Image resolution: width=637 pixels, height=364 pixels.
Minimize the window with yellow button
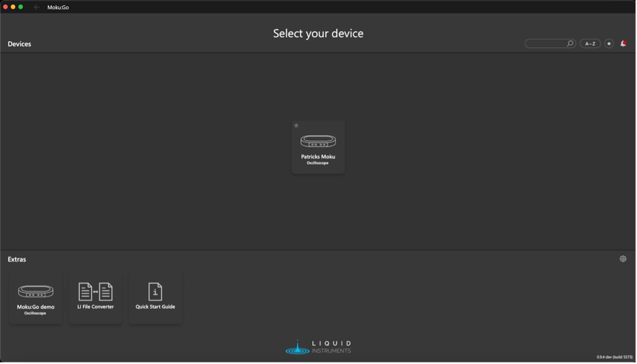13,7
